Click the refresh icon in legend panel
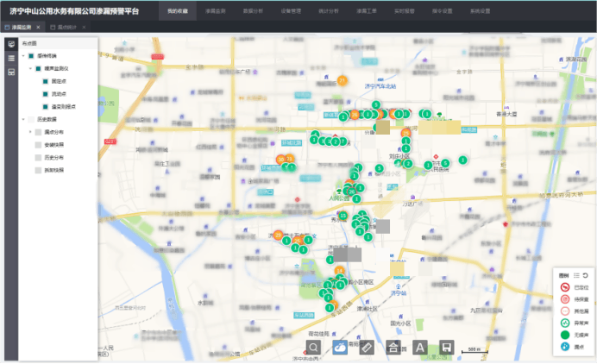The image size is (597, 364). (x=586, y=275)
